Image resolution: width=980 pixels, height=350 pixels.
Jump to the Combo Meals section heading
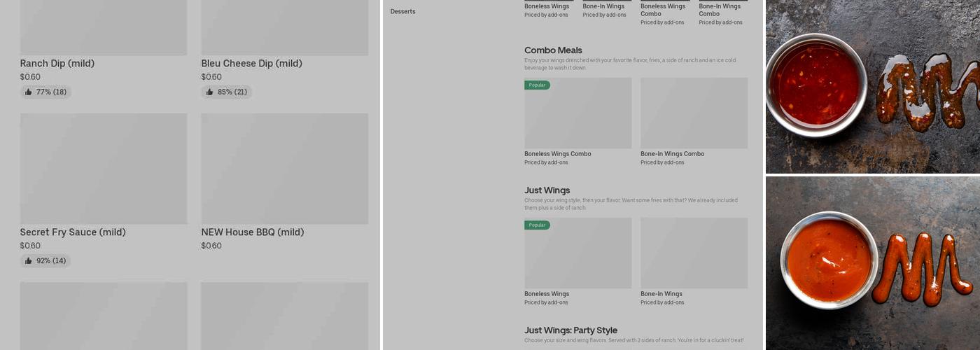click(x=553, y=50)
